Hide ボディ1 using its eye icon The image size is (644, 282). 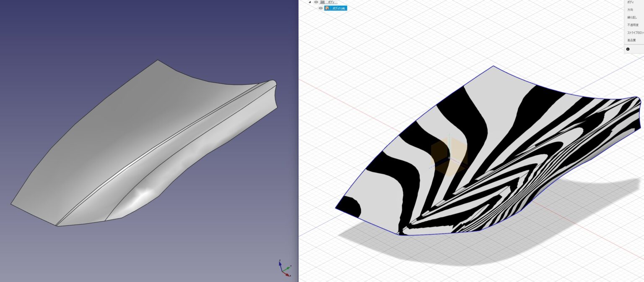point(320,8)
